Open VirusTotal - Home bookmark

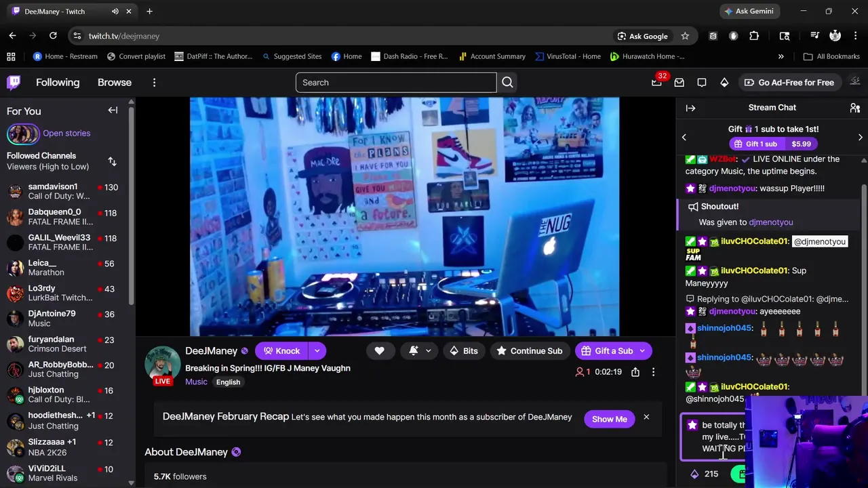[568, 56]
